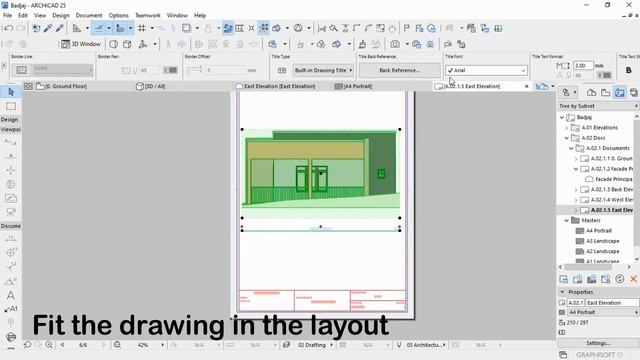The image size is (640, 360).
Task: Select the facade Principal drawing item
Action: point(613,179)
